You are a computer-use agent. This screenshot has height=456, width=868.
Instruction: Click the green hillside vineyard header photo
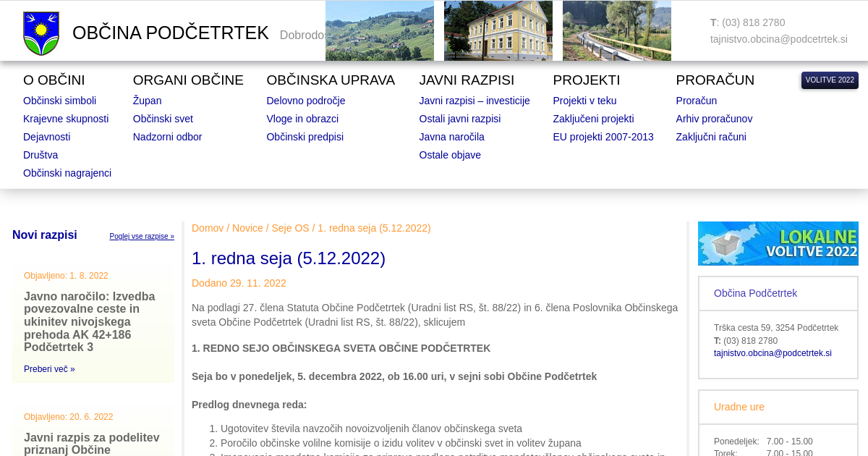click(x=379, y=31)
